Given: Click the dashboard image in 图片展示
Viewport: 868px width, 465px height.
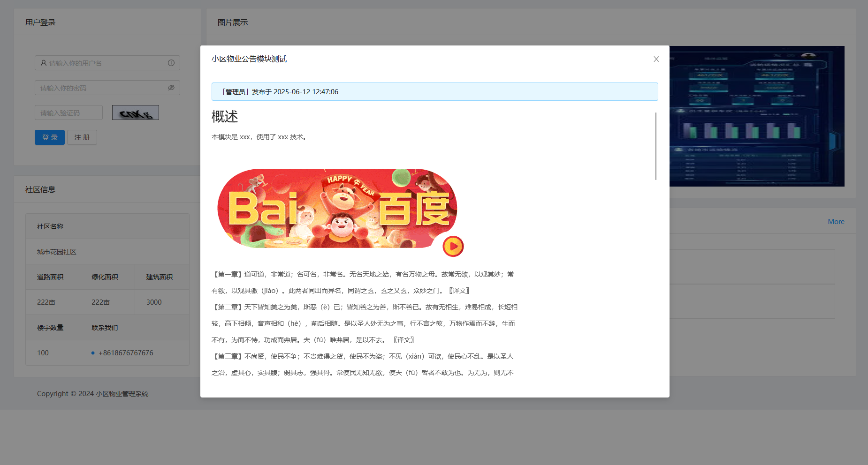Looking at the screenshot, I should [x=757, y=116].
